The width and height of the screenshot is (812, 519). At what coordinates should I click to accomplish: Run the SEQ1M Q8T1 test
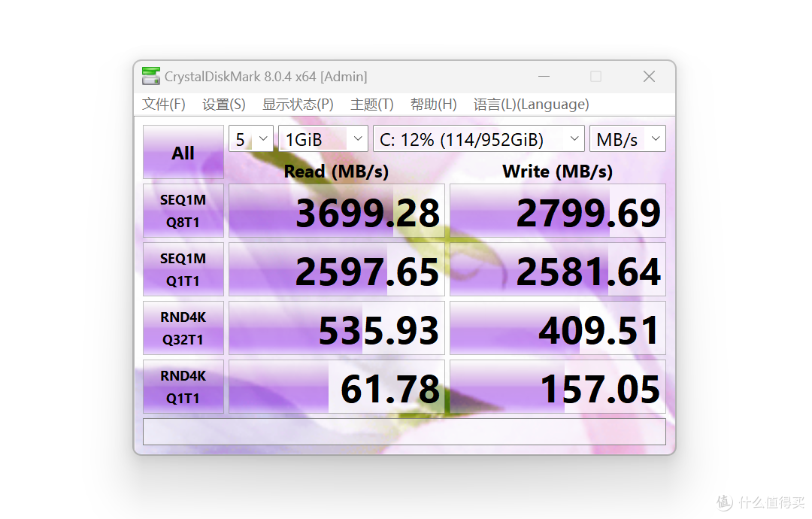pos(183,211)
